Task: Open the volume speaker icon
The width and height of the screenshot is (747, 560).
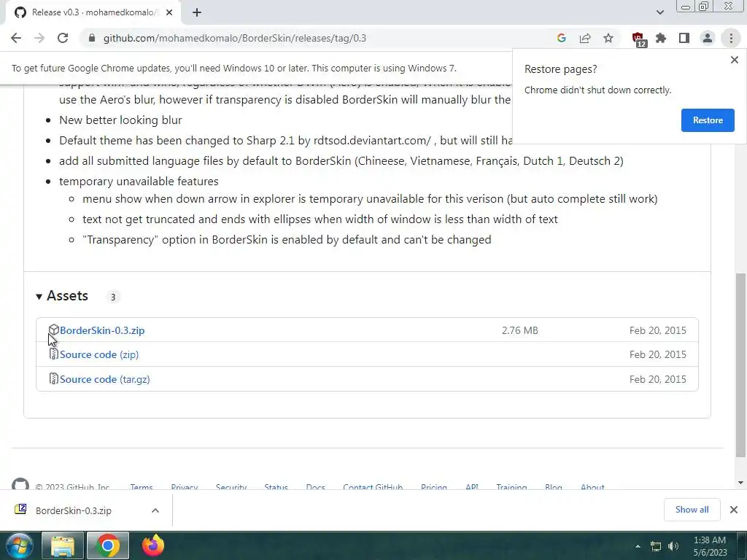Action: click(673, 546)
